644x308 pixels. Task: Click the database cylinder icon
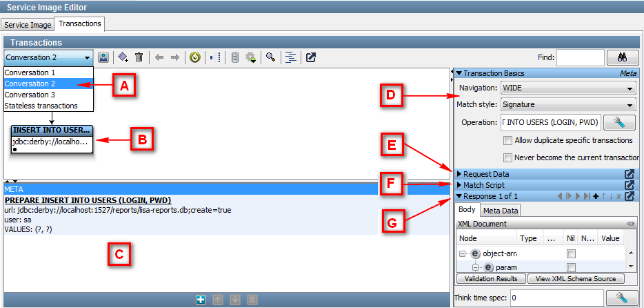point(235,57)
